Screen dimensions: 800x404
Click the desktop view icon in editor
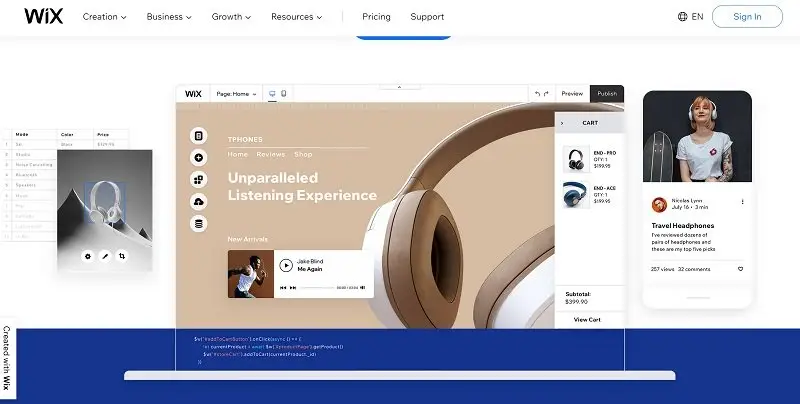tap(271, 93)
